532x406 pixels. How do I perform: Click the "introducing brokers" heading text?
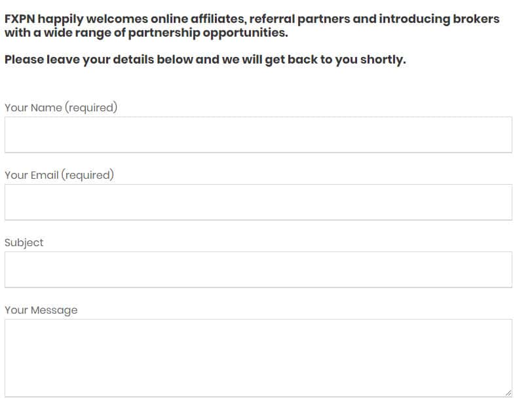coord(440,19)
